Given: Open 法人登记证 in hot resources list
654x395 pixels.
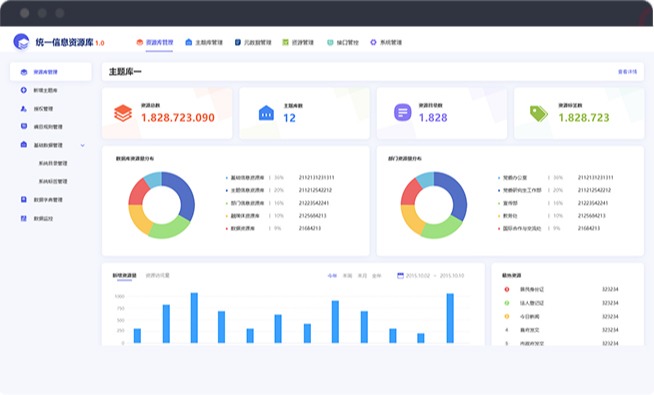Looking at the screenshot, I should coord(532,303).
